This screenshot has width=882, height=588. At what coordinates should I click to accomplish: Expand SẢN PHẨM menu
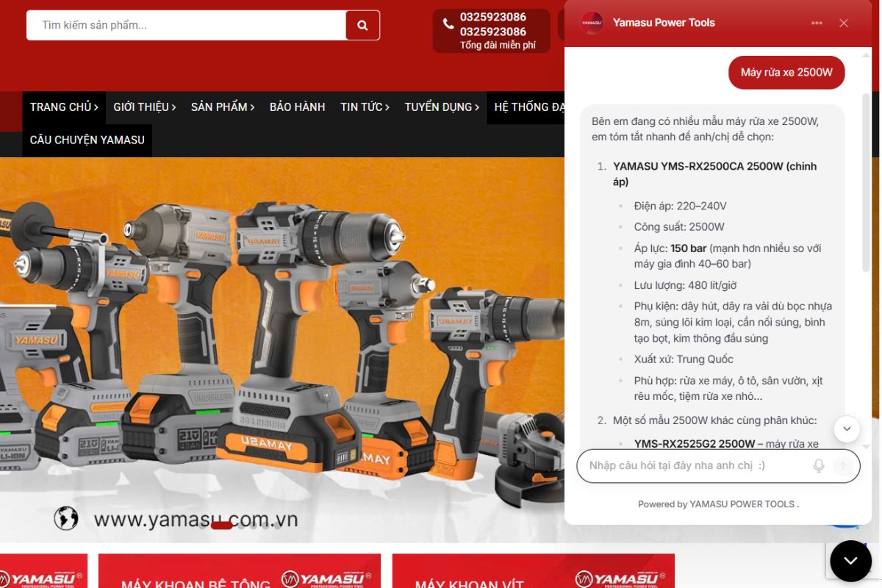pos(223,107)
